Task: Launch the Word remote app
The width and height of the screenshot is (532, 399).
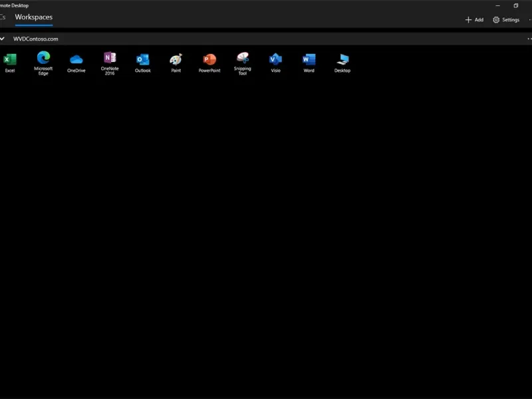Action: click(309, 63)
